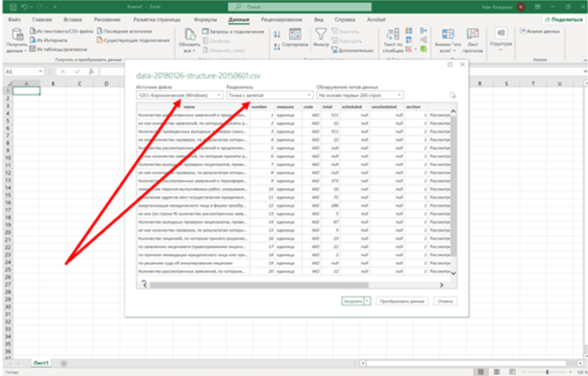
Task: Add a new sheet with plus icon
Action: (64, 364)
